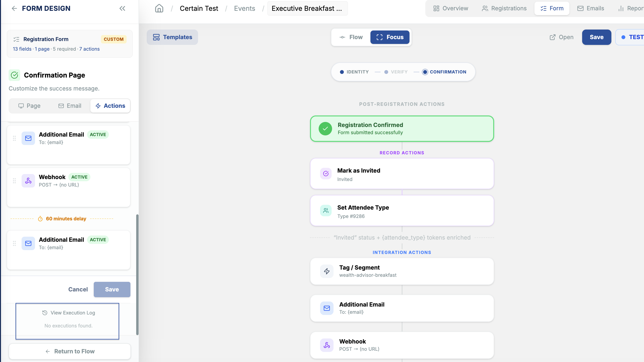644x362 pixels.
Task: Open the Overview tab
Action: click(451, 8)
